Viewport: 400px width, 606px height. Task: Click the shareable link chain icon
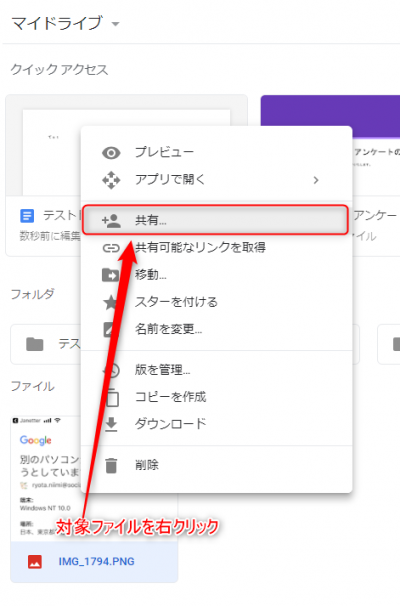111,248
